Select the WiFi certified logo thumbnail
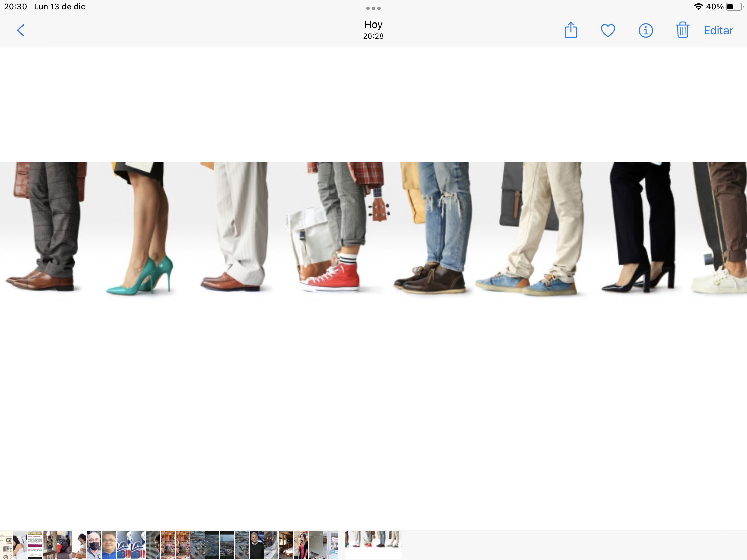 (x=6, y=545)
